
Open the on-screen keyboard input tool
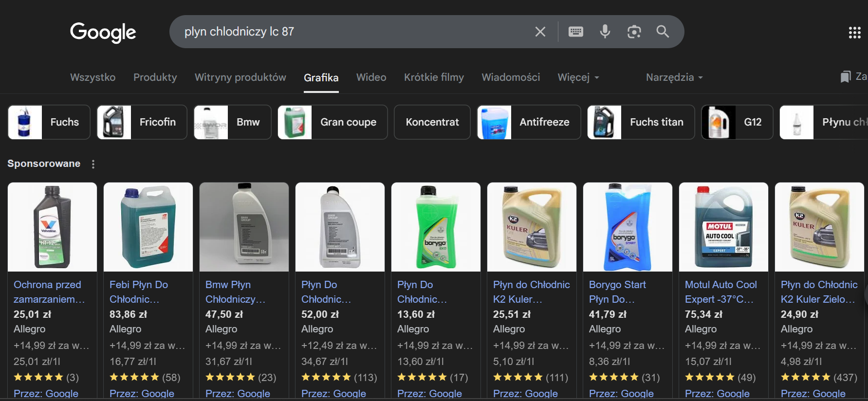[x=576, y=32]
